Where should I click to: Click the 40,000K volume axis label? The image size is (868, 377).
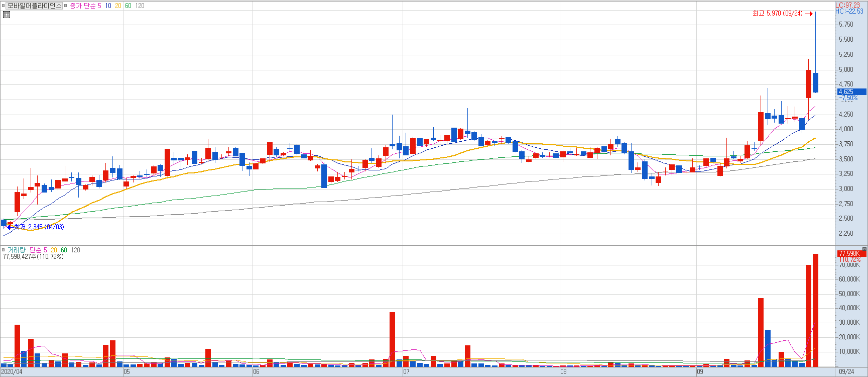tap(849, 308)
